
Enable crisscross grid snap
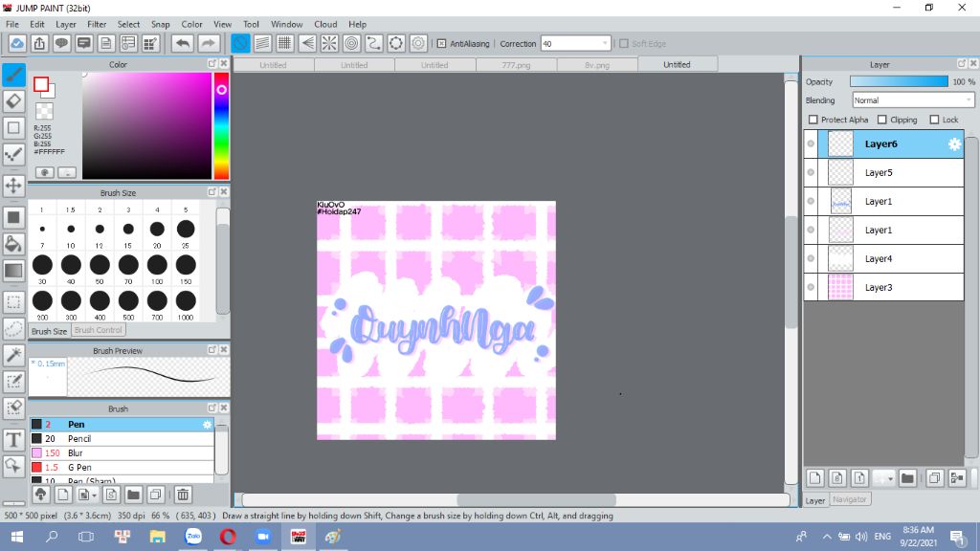[284, 43]
